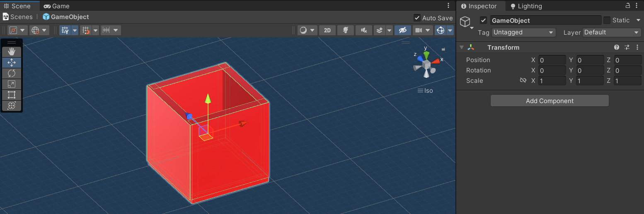Select the Rect transform tool
This screenshot has width=644, height=214.
[x=12, y=95]
